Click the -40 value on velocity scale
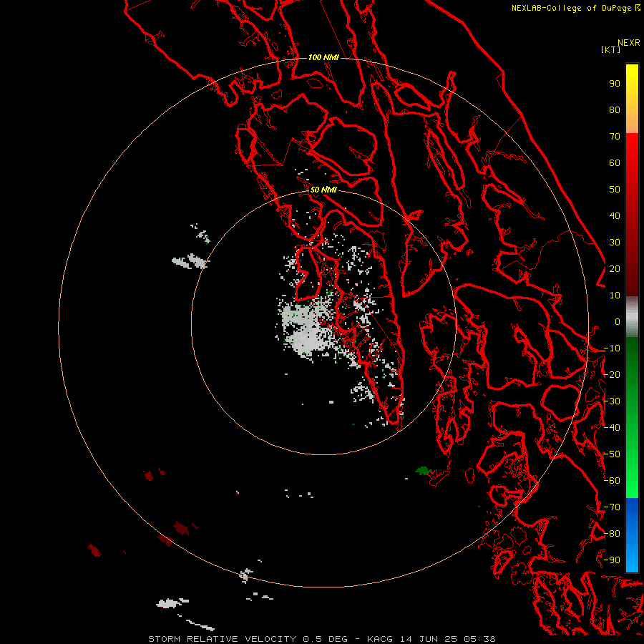The height and width of the screenshot is (644, 644). pos(612,428)
